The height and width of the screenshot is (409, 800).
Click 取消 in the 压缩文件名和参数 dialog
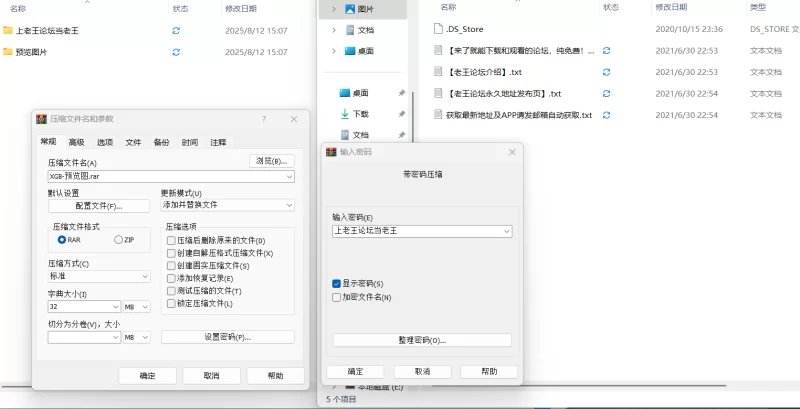pyautogui.click(x=211, y=376)
